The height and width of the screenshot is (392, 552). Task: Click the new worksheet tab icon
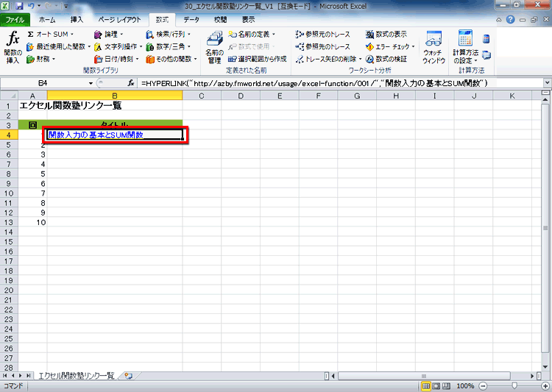(129, 376)
